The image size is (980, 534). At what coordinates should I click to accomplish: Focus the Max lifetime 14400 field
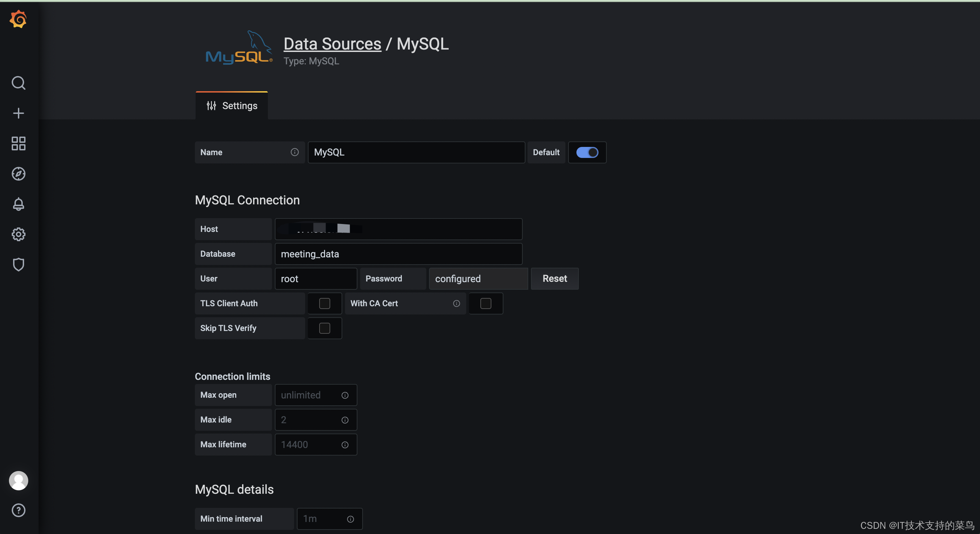click(316, 444)
